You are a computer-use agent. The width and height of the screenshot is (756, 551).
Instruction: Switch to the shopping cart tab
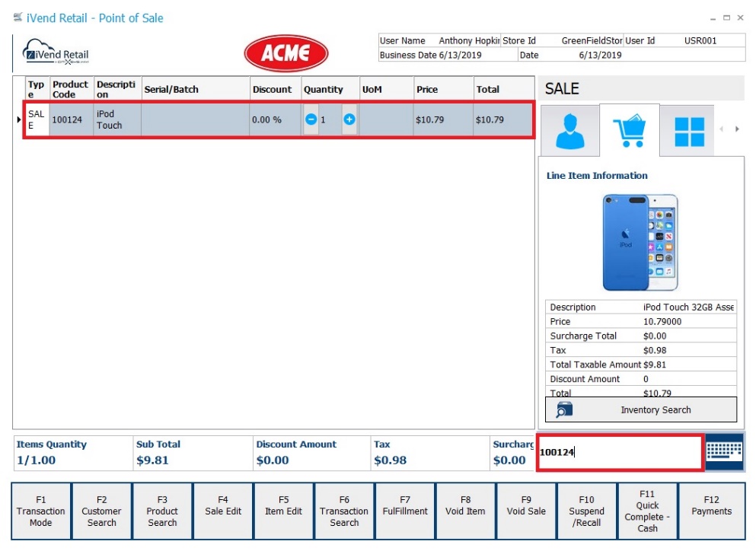(x=629, y=130)
